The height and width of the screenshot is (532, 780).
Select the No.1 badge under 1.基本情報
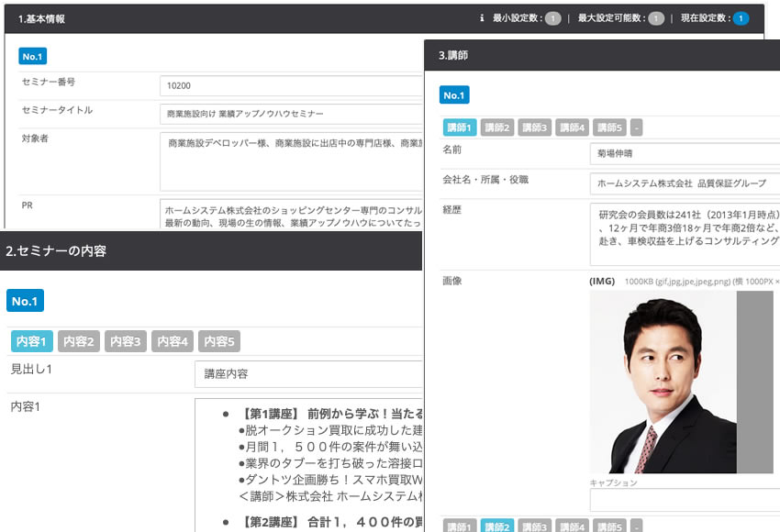coord(33,56)
